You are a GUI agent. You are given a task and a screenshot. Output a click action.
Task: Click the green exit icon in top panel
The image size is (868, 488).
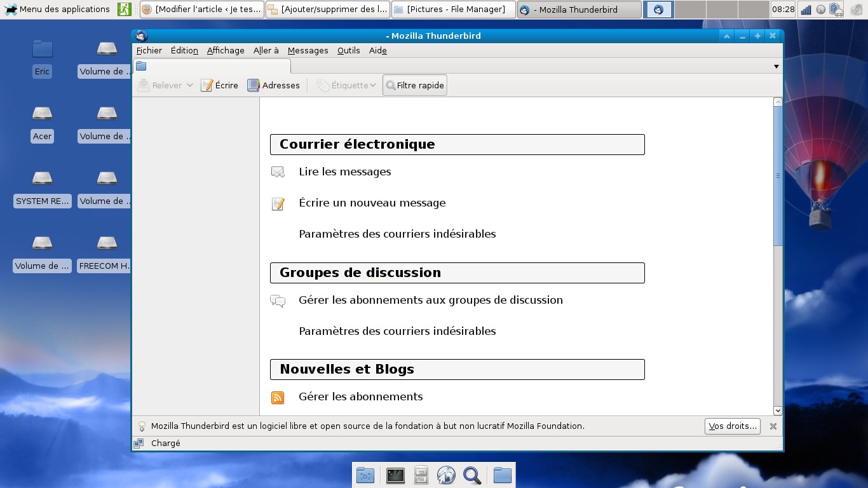[x=125, y=9]
